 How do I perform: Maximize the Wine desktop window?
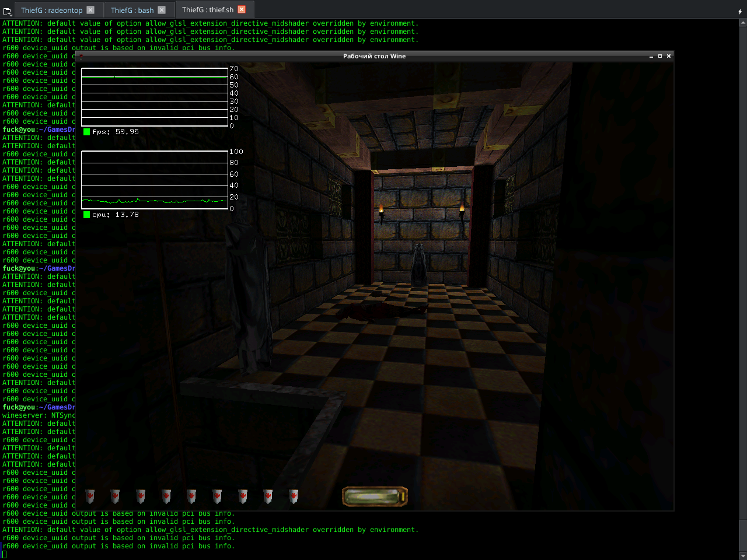pos(660,56)
